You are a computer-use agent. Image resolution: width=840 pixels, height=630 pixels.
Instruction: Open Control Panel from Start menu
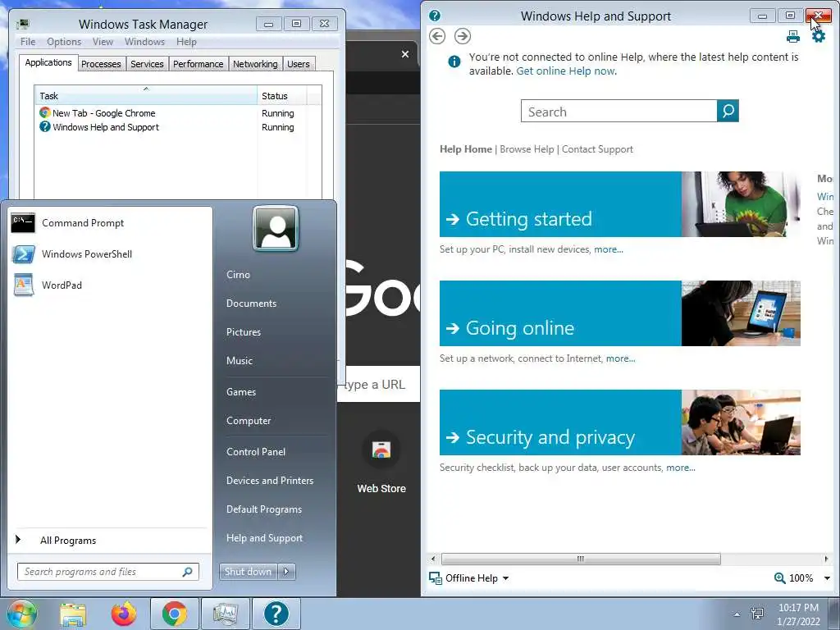click(x=256, y=452)
